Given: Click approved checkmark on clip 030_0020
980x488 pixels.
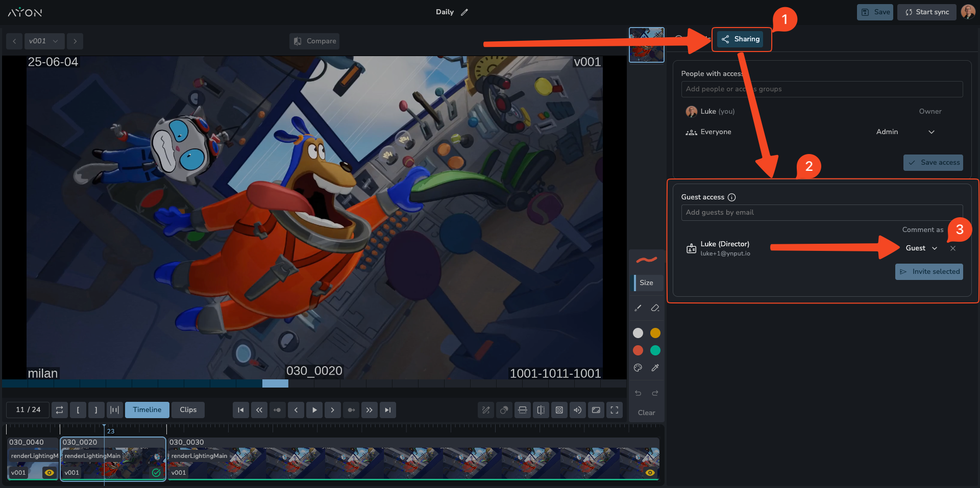Looking at the screenshot, I should (156, 473).
